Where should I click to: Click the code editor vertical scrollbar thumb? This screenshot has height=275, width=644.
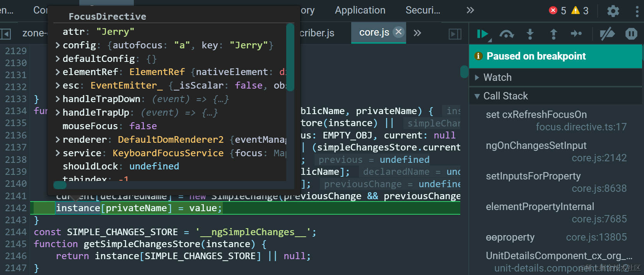coord(464,72)
